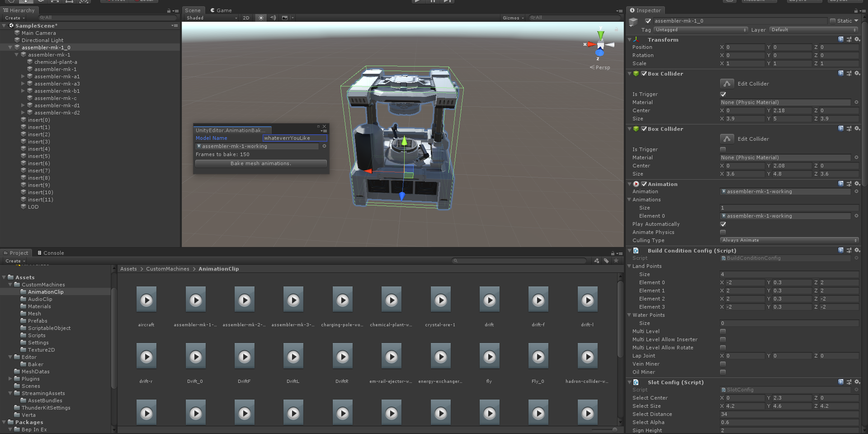Click CustomMachines in breadcrumb path
868x434 pixels.
tap(167, 269)
